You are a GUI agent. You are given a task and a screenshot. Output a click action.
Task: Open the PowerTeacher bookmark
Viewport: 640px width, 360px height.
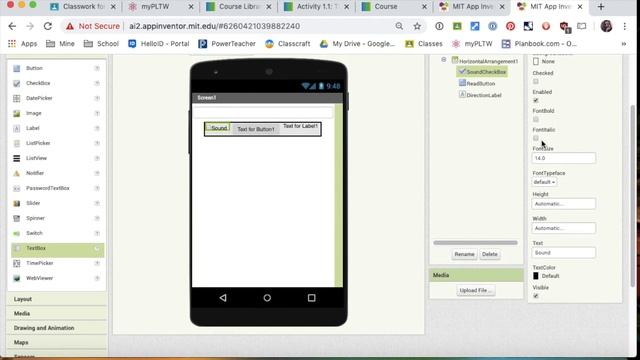227,44
